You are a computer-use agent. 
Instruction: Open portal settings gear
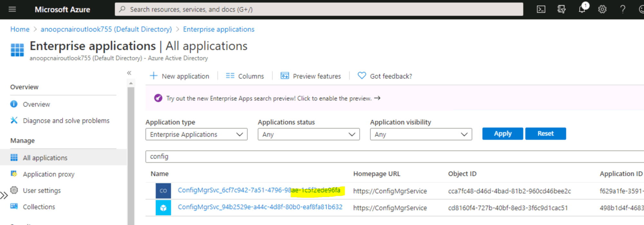pos(602,9)
